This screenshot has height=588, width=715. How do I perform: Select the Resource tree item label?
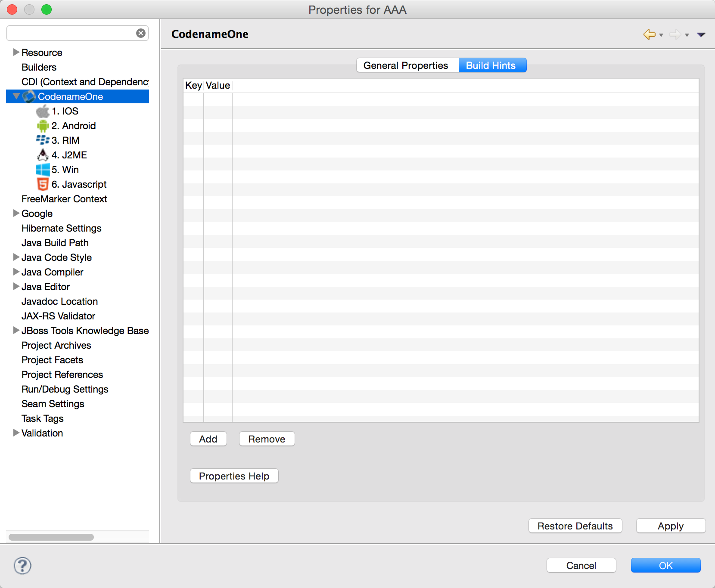tap(42, 53)
